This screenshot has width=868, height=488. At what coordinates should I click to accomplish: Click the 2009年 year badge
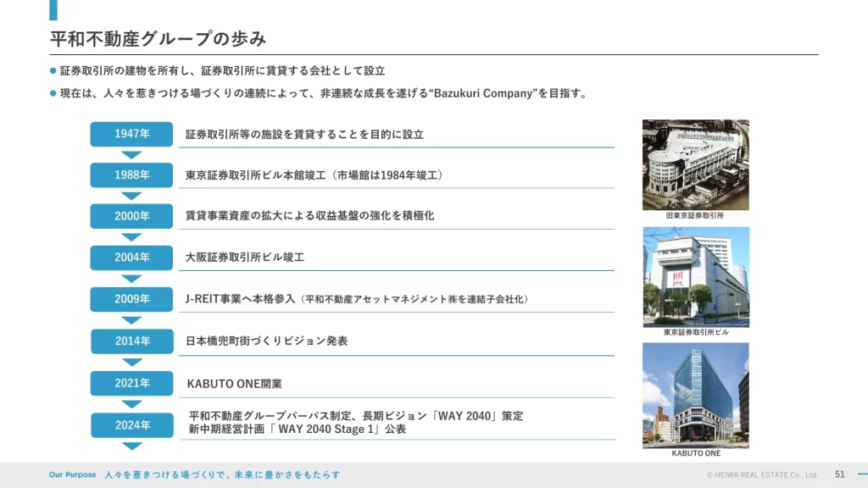pyautogui.click(x=131, y=299)
